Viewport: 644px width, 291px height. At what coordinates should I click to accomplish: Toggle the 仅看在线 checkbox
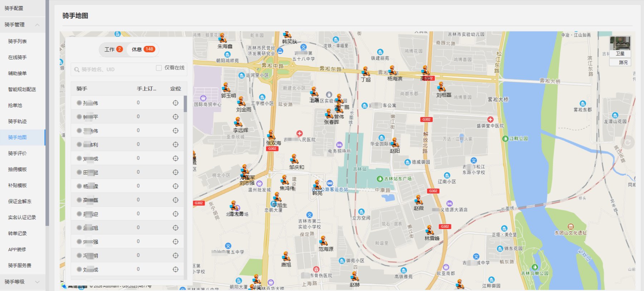[159, 68]
